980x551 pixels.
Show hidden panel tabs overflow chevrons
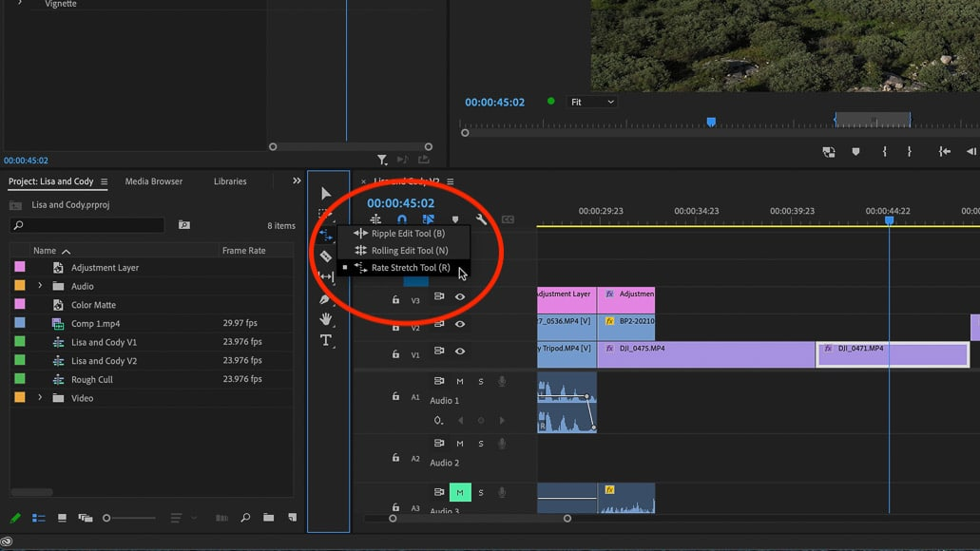[297, 180]
